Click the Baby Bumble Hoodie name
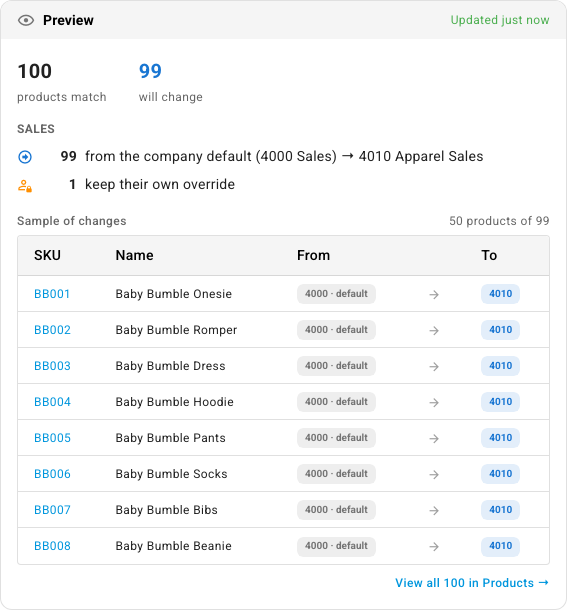 pos(175,402)
